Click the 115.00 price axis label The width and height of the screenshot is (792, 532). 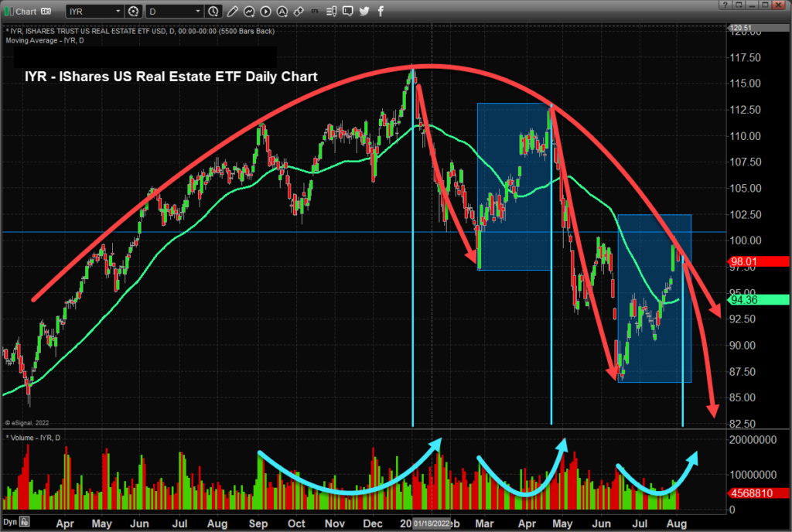point(745,84)
